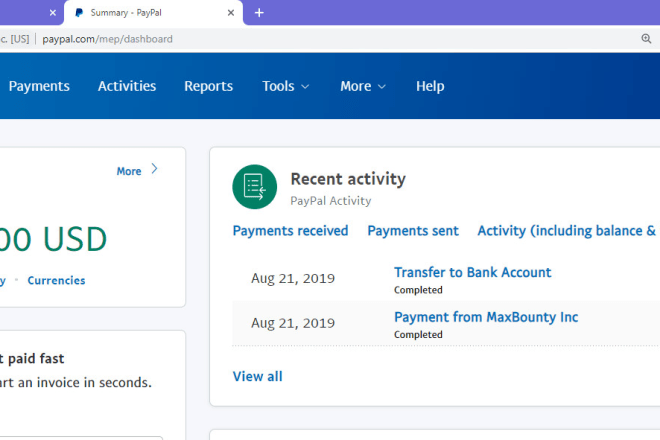This screenshot has height=440, width=660.
Task: Click the paypal.com/mep/dashboard address field
Action: [x=107, y=39]
